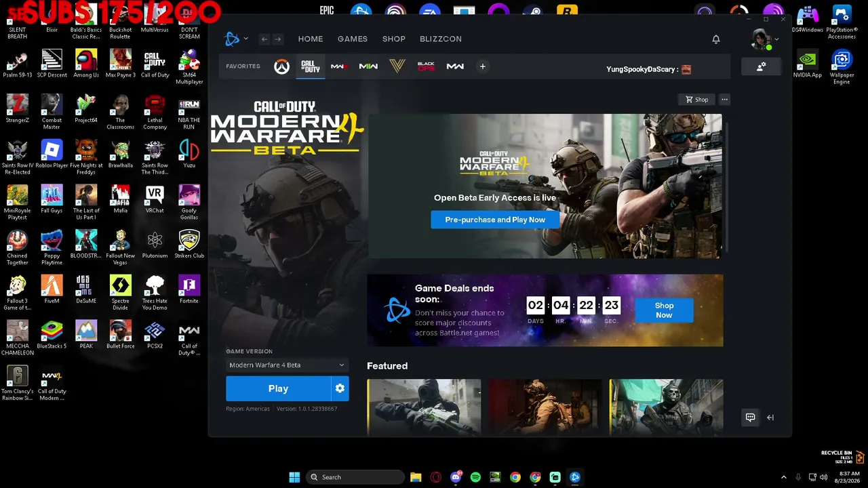Image resolution: width=868 pixels, height=488 pixels.
Task: Select the Brawlhalla desktop icon
Action: [121, 154]
